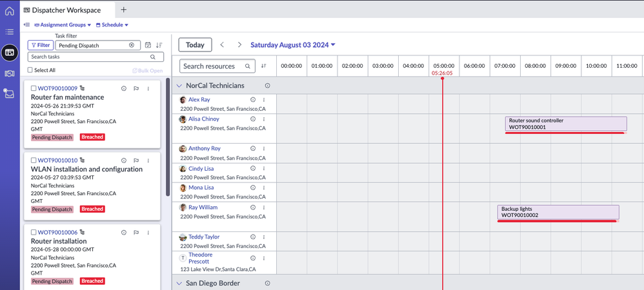Open info icon for Teddy Taylor
This screenshot has height=290, width=644.
tap(253, 237)
